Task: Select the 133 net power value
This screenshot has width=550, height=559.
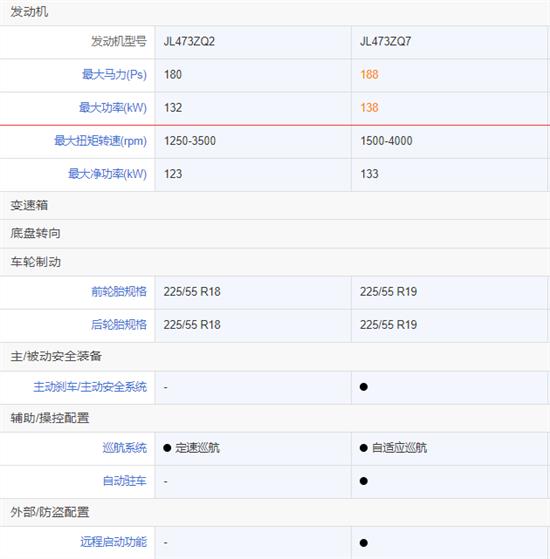Action: click(x=369, y=174)
